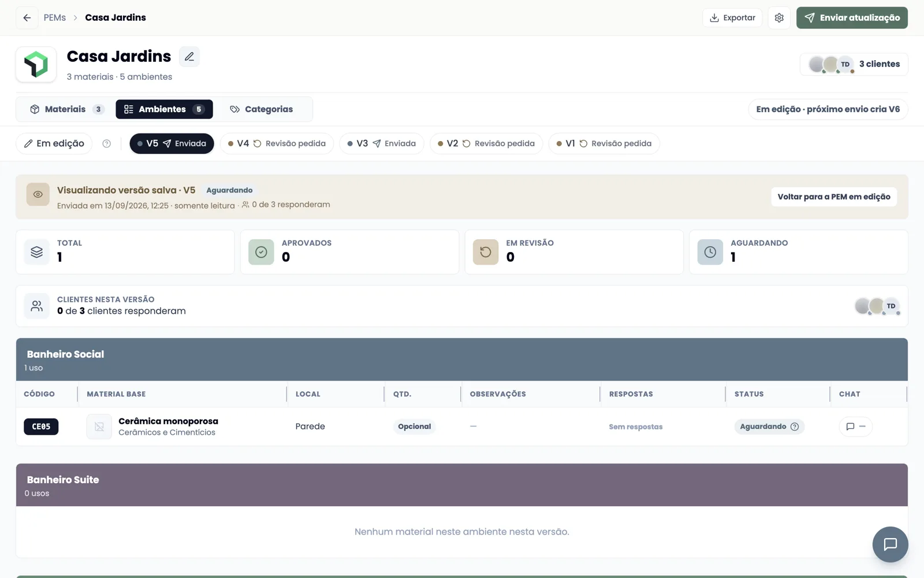Click the back arrow icon
Screen dimensions: 924x578
point(27,18)
